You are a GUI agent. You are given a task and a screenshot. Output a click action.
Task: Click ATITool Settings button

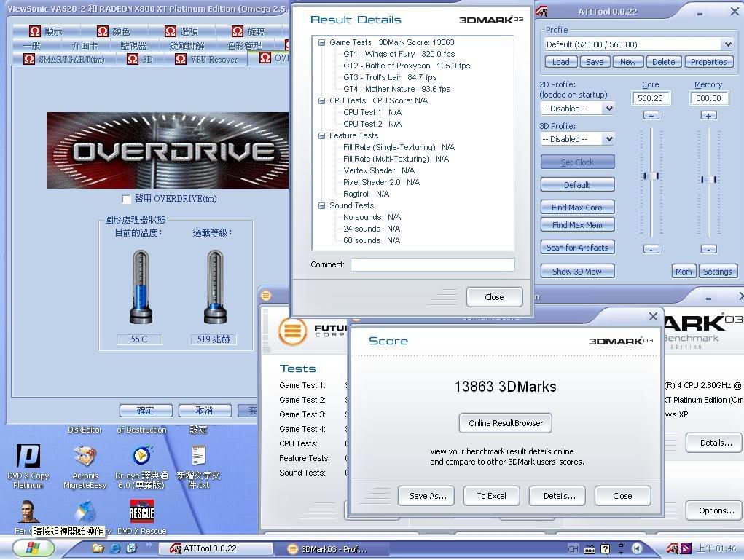tap(717, 271)
